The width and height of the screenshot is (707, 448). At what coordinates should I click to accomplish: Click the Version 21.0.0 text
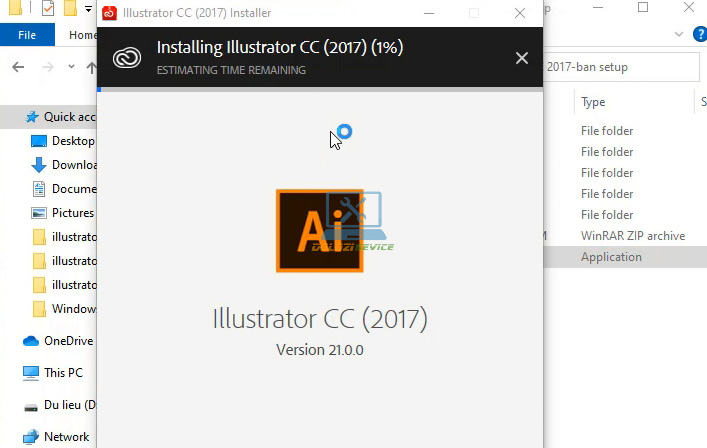(x=320, y=350)
